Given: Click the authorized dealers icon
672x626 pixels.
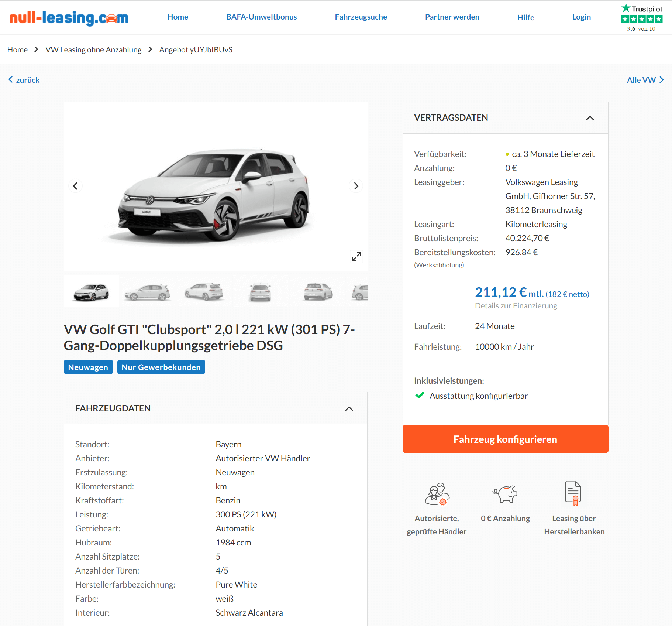Looking at the screenshot, I should point(437,494).
